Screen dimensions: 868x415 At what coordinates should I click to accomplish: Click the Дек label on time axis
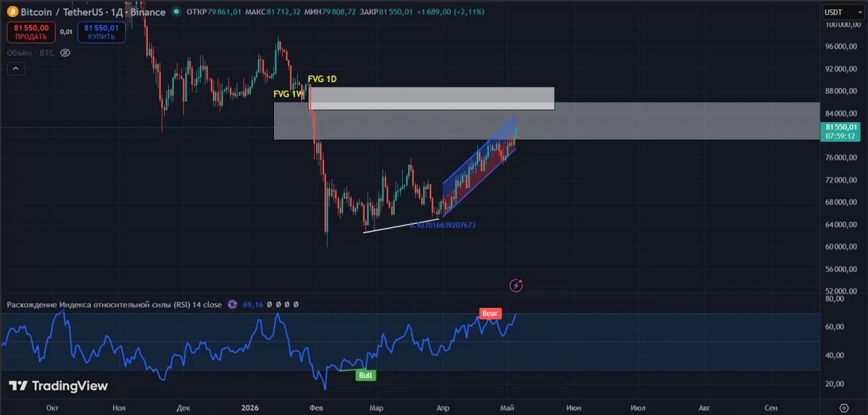point(183,408)
